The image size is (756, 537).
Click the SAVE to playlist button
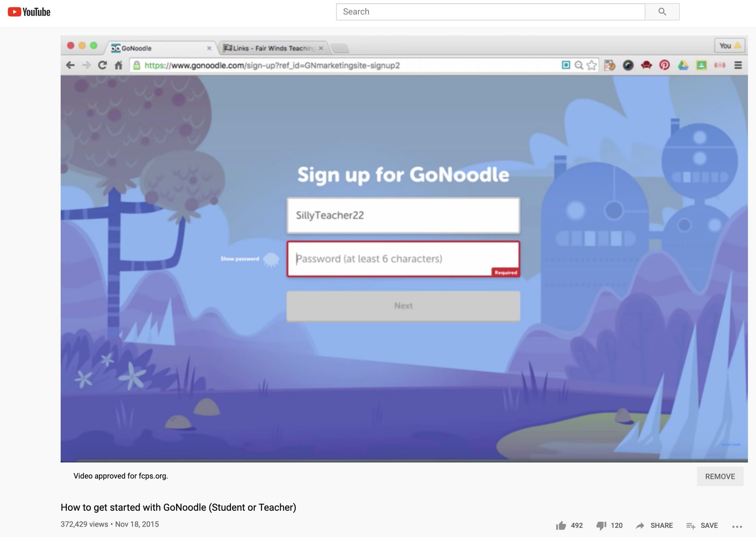702,525
